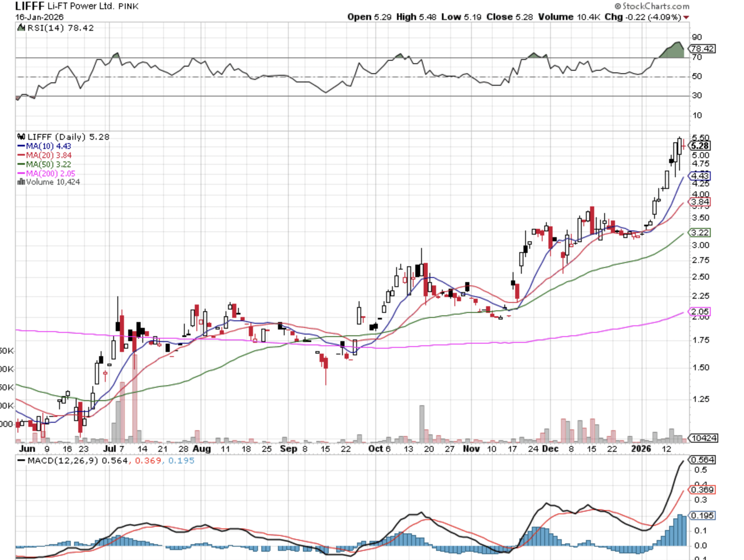Click the Oct label on date axis
The width and height of the screenshot is (744, 560).
375,449
